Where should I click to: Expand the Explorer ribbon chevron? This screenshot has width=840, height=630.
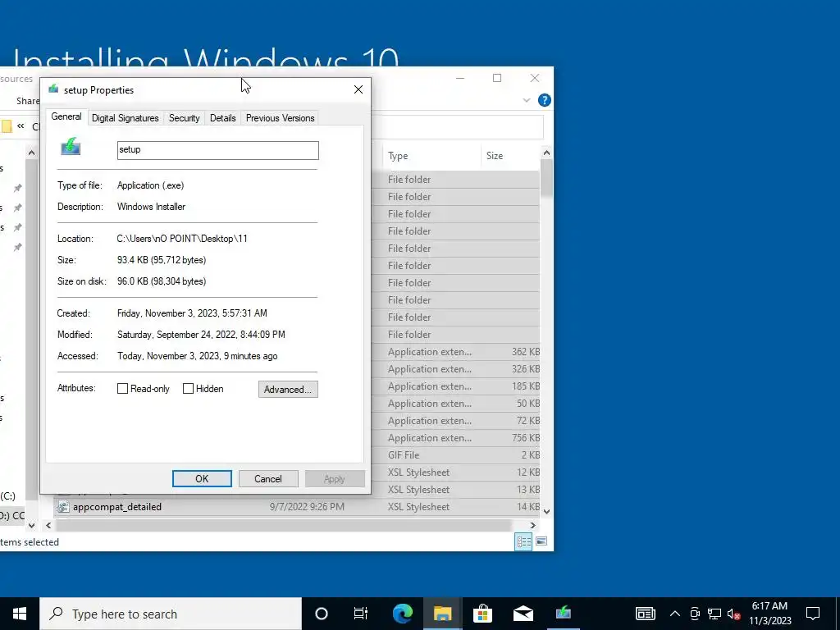pyautogui.click(x=527, y=100)
